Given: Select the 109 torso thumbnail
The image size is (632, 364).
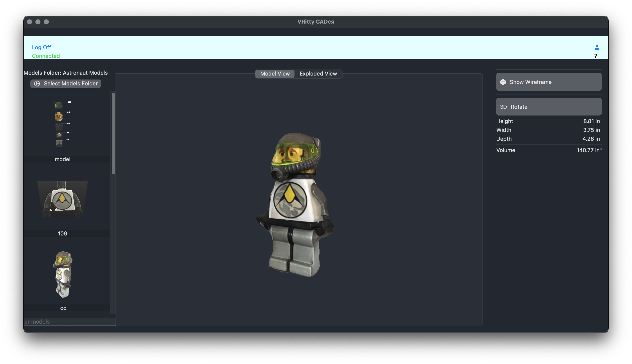Looking at the screenshot, I should 62,199.
